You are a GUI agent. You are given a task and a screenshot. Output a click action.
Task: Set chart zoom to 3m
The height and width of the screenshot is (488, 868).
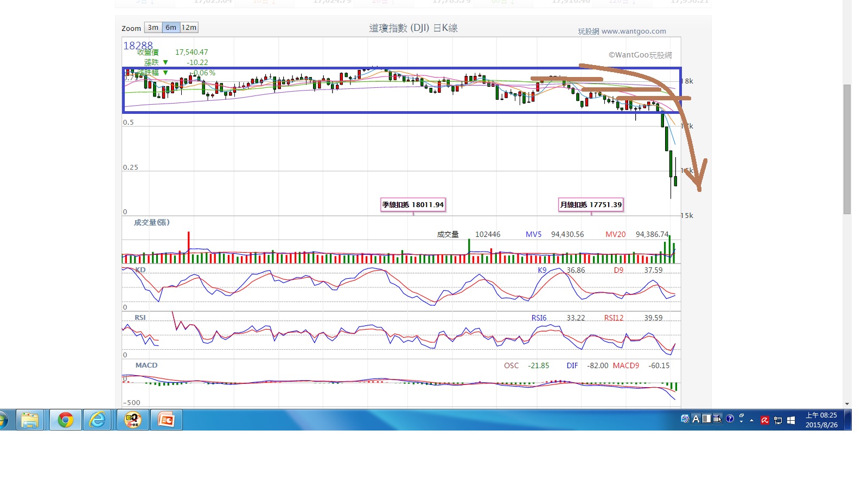[x=153, y=28]
